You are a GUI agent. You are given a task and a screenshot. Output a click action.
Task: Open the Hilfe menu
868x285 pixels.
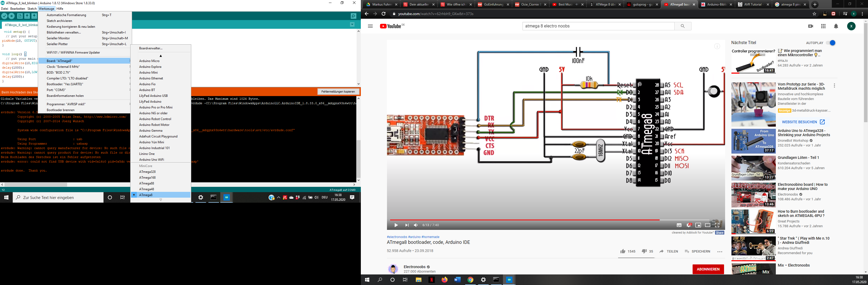(x=60, y=9)
